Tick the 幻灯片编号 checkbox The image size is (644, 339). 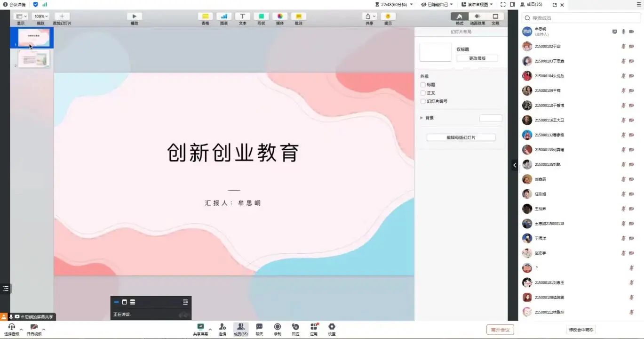(x=423, y=101)
